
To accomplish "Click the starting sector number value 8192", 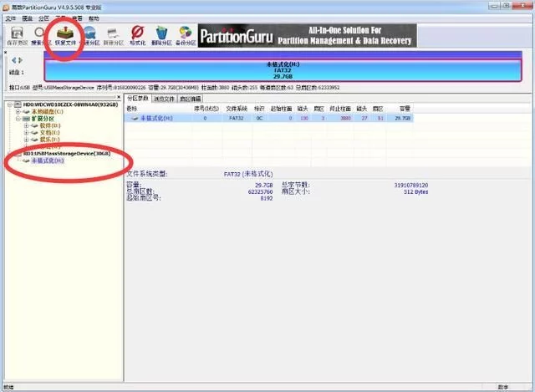I will point(267,199).
